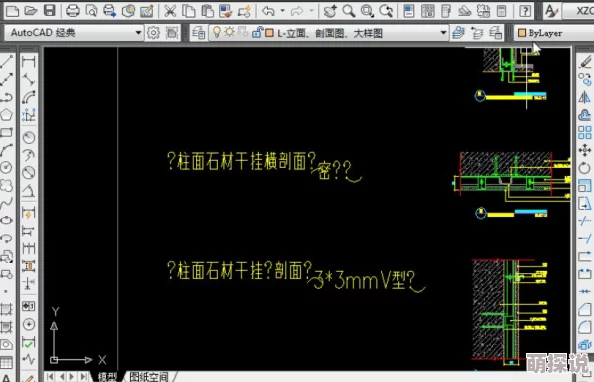The width and height of the screenshot is (594, 382).
Task: Expand the redo history arrow
Action: pyautogui.click(x=311, y=11)
